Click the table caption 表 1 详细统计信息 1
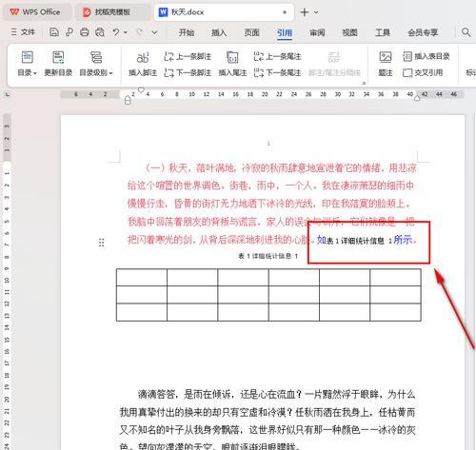The width and height of the screenshot is (476, 450). pyautogui.click(x=268, y=256)
